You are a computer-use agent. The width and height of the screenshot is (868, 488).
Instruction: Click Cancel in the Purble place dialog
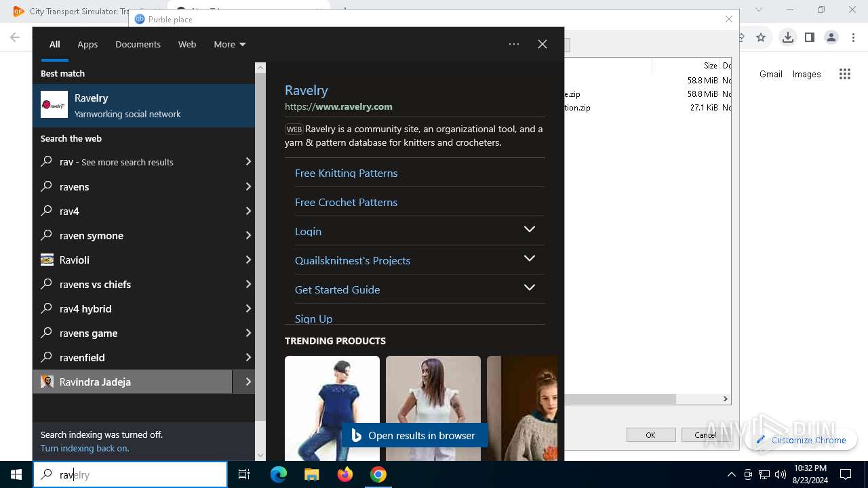[x=705, y=434]
